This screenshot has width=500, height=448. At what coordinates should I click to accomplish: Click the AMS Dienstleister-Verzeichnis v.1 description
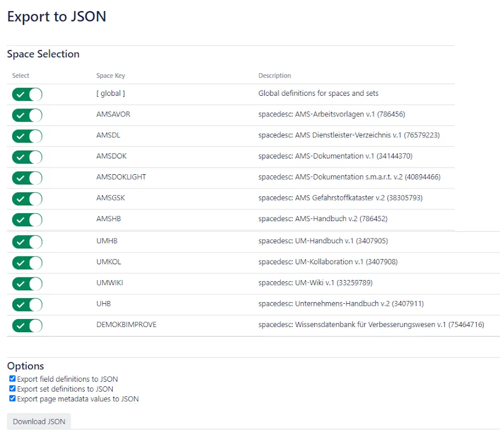349,135
